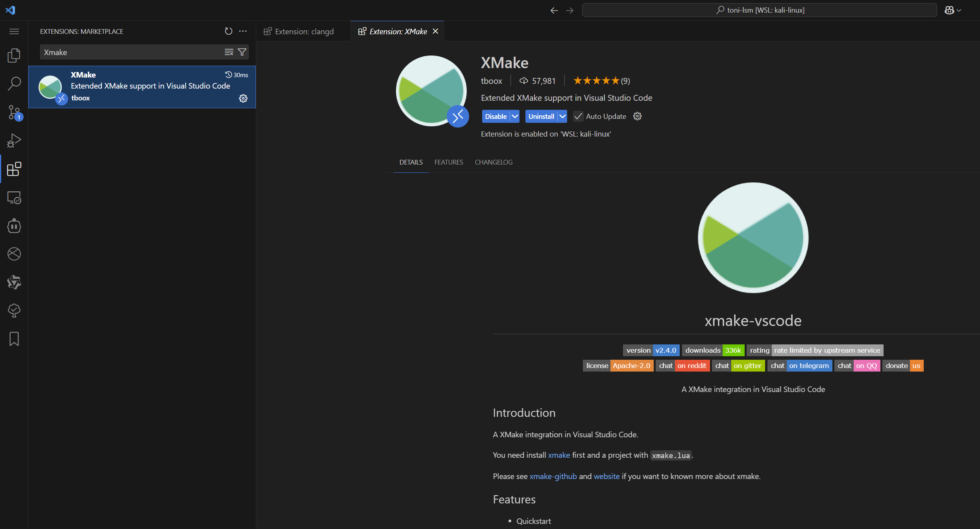This screenshot has width=980, height=529.
Task: Open manage gear on XMake list item
Action: 243,98
